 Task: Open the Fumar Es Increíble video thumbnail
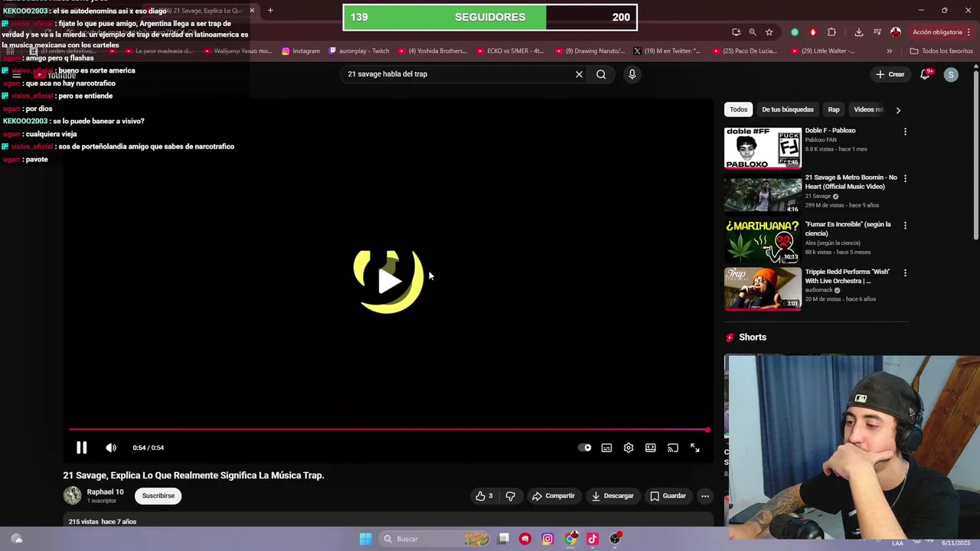[763, 242]
